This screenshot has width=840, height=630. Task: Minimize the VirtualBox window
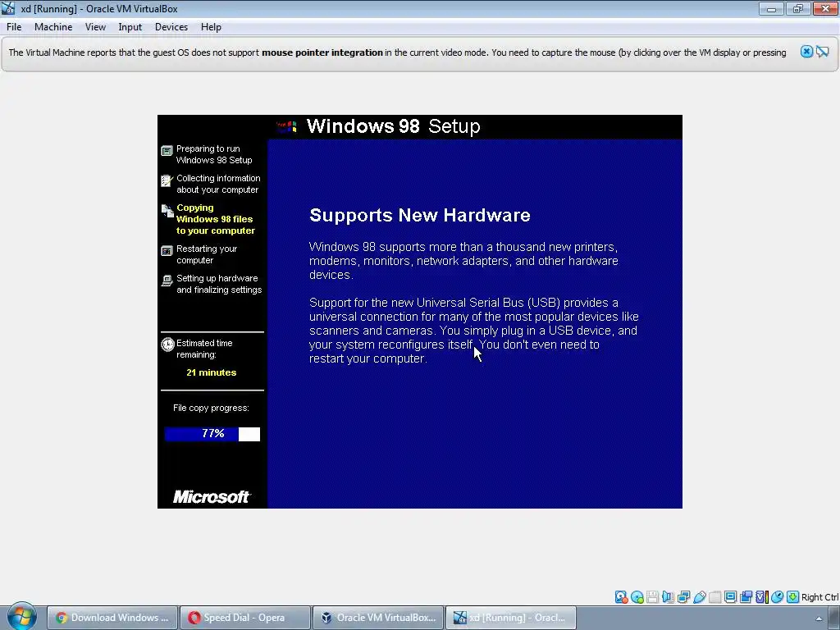[771, 8]
